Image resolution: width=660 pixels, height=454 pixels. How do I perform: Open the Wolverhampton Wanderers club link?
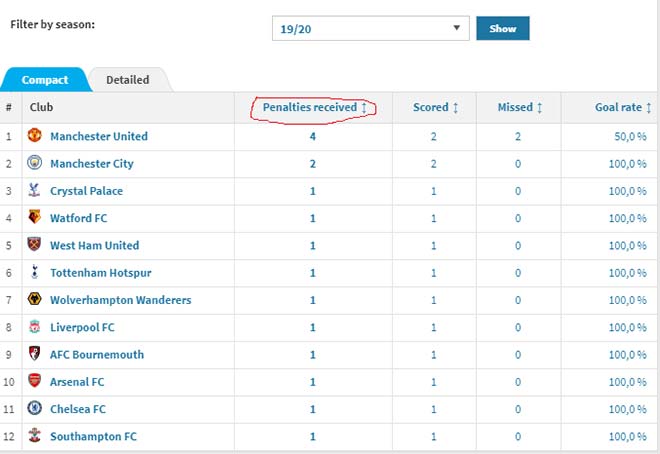(x=120, y=300)
